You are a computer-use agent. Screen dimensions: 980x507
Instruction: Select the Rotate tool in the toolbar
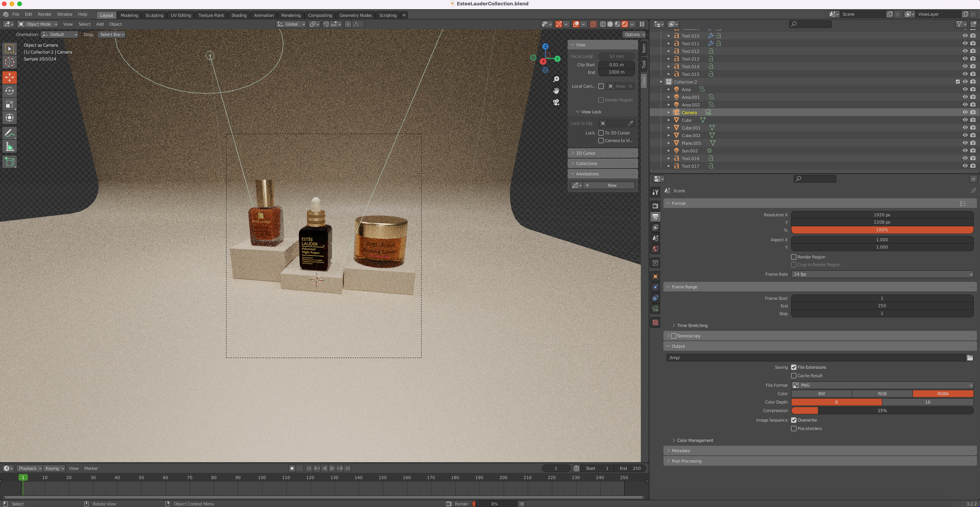click(10, 91)
